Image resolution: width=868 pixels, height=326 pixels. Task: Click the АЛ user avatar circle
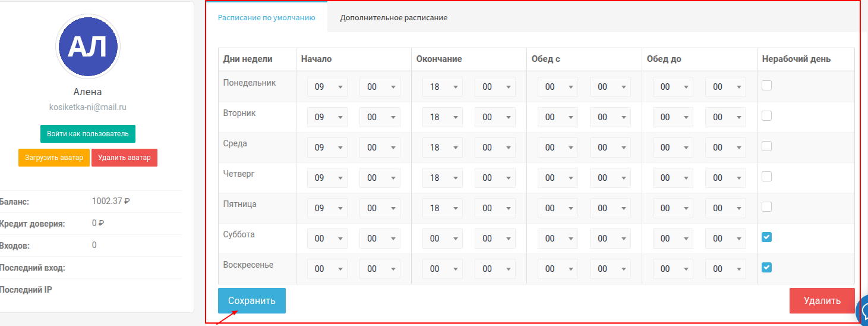click(88, 46)
